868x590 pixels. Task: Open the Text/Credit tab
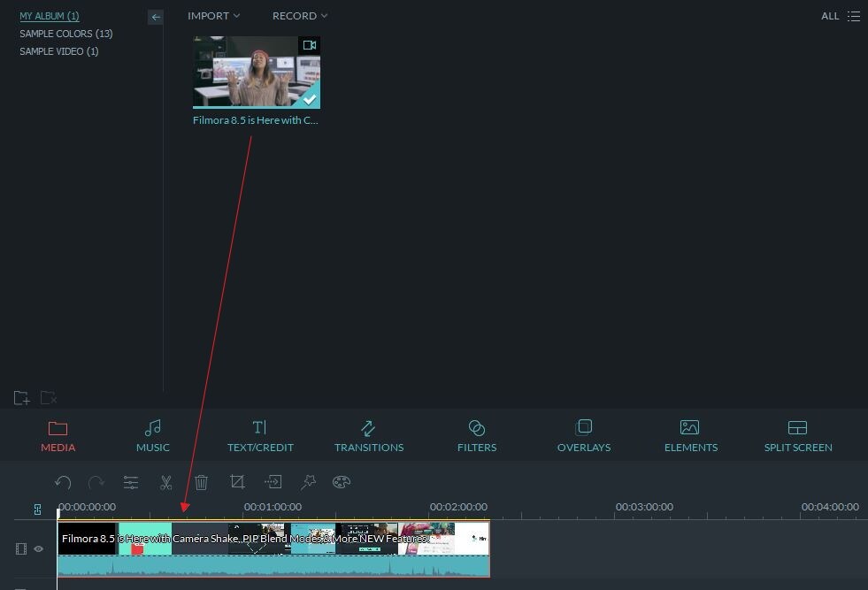[x=260, y=436]
